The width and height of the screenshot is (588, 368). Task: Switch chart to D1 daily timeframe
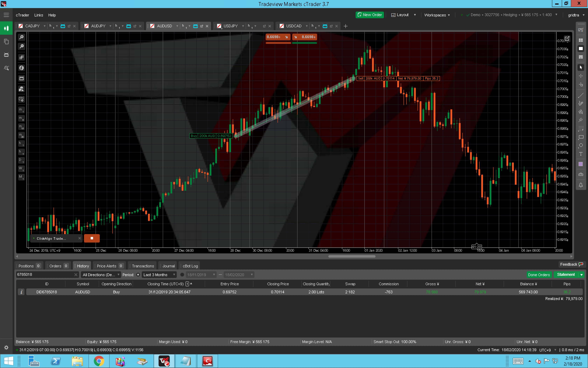[x=21, y=160]
